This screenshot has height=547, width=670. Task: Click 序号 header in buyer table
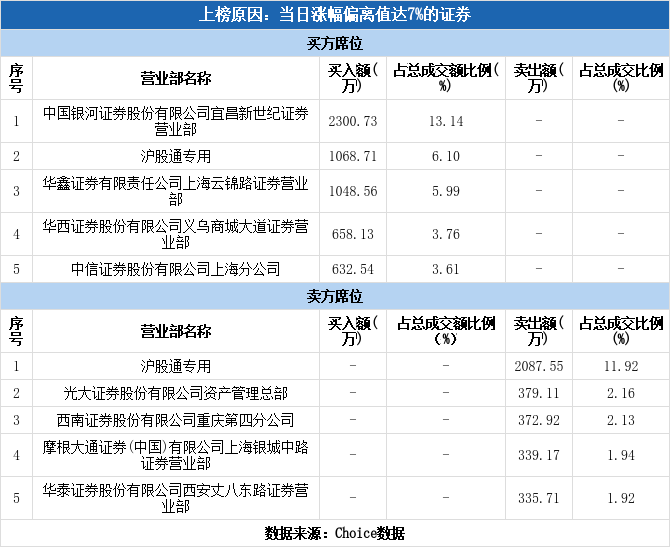(x=16, y=78)
